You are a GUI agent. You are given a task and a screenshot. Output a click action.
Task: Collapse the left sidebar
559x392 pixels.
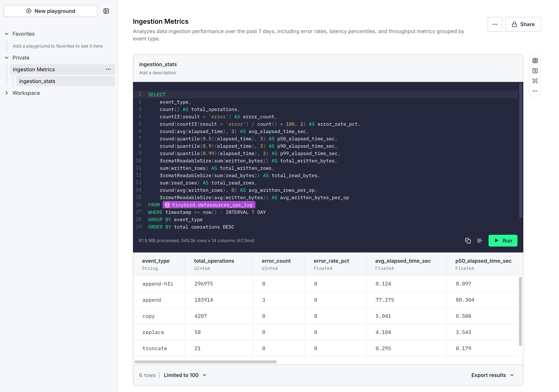coord(106,11)
